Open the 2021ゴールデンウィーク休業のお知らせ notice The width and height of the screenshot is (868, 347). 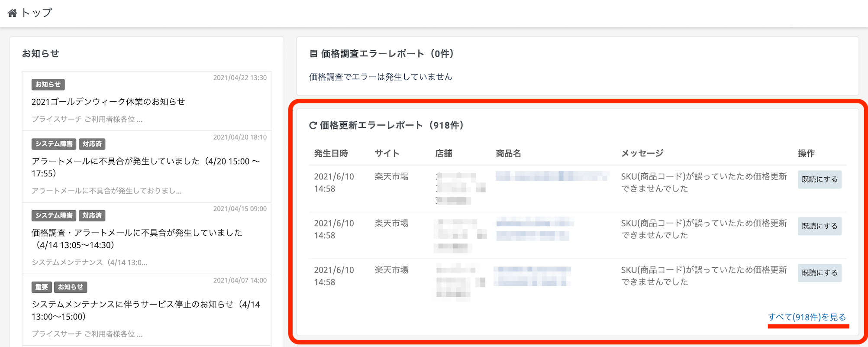(x=108, y=102)
